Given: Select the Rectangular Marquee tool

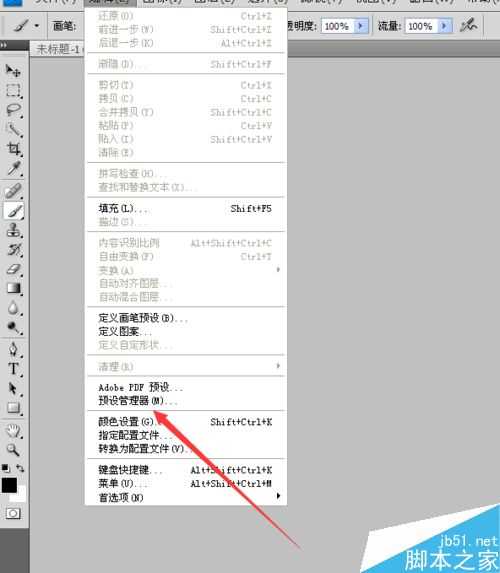Looking at the screenshot, I should [x=13, y=90].
